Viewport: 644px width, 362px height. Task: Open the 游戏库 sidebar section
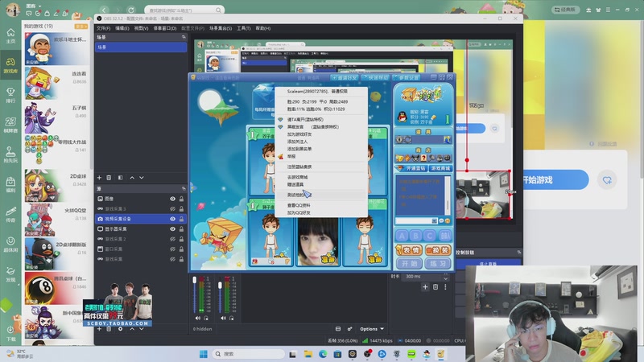tap(10, 65)
